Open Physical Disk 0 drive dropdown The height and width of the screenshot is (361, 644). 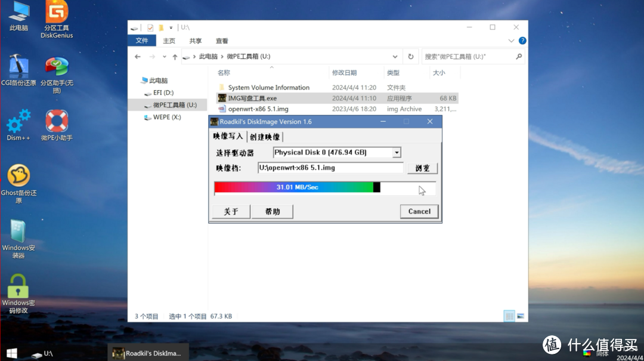click(397, 153)
